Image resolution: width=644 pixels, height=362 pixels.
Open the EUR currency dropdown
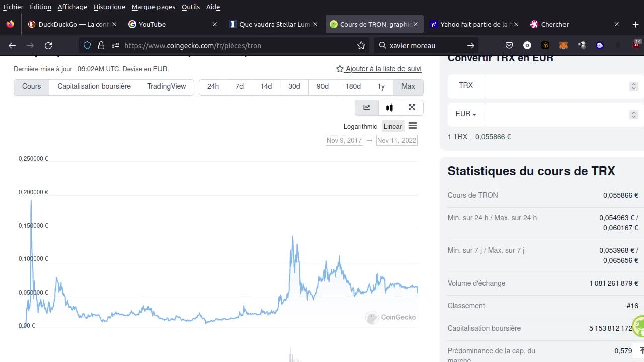(466, 114)
